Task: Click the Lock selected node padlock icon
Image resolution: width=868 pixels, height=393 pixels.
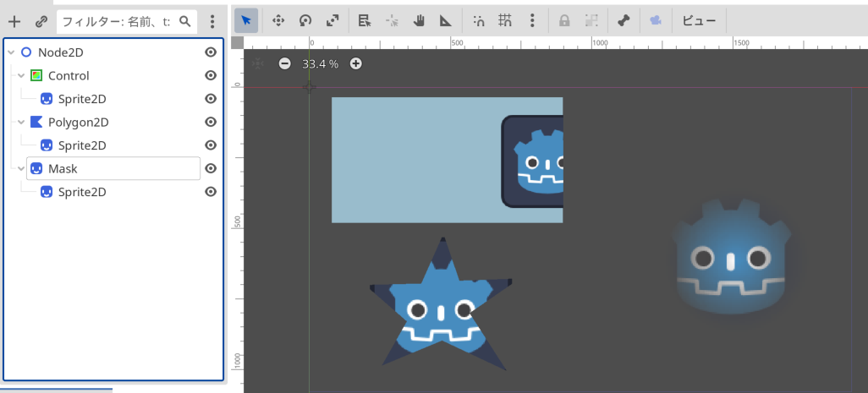Action: (564, 21)
